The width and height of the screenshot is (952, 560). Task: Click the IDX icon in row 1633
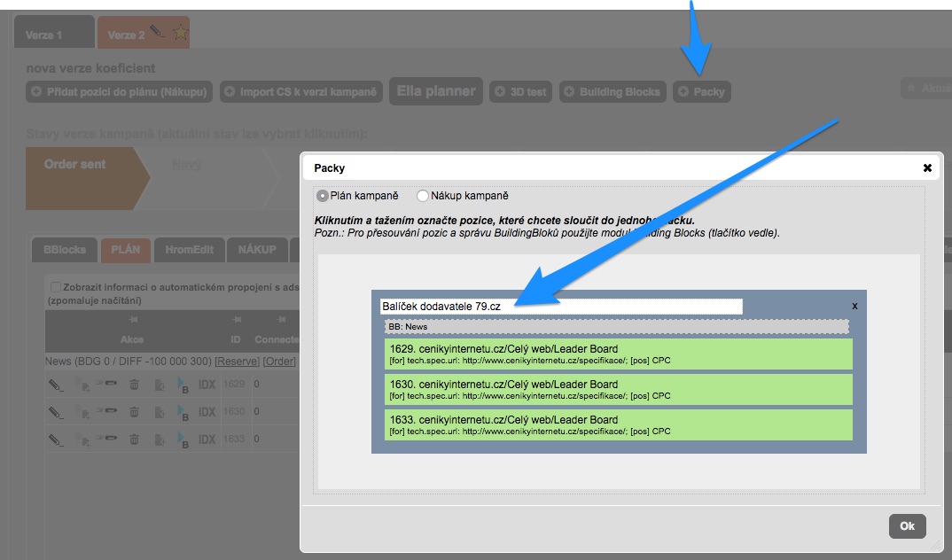click(207, 439)
